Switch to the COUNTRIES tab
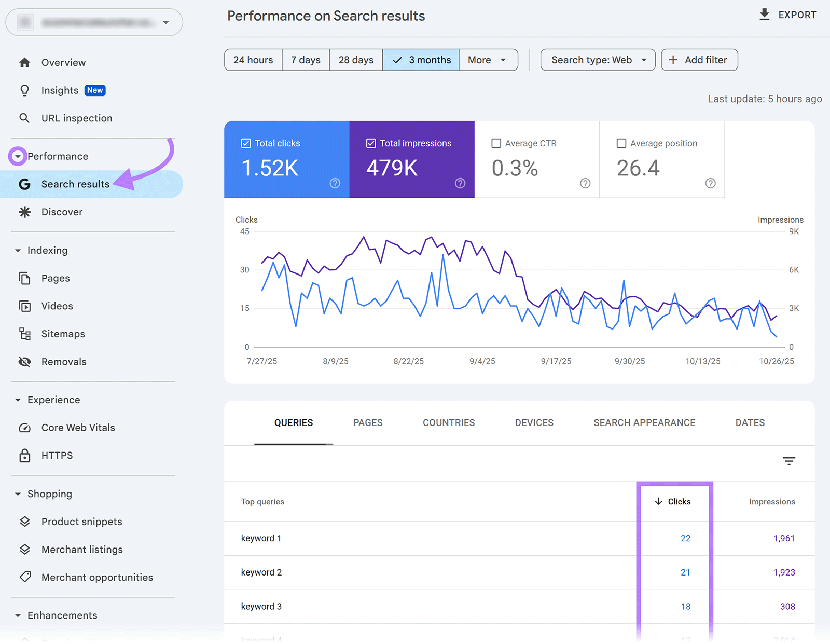 pyautogui.click(x=448, y=422)
